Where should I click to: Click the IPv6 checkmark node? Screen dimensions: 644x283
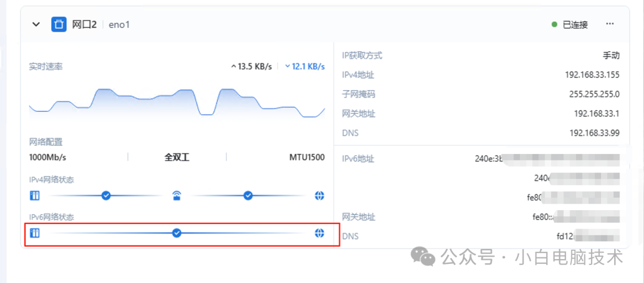click(177, 233)
